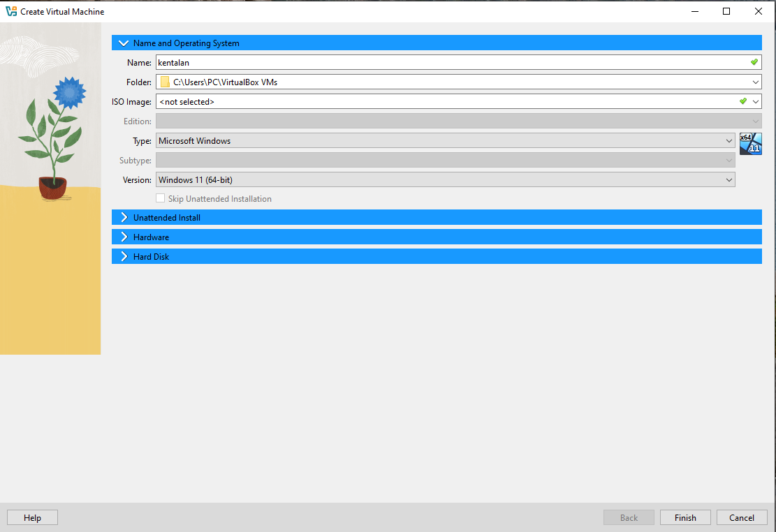Image resolution: width=776 pixels, height=532 pixels.
Task: Click the blue flower illustration
Action: tap(68, 91)
